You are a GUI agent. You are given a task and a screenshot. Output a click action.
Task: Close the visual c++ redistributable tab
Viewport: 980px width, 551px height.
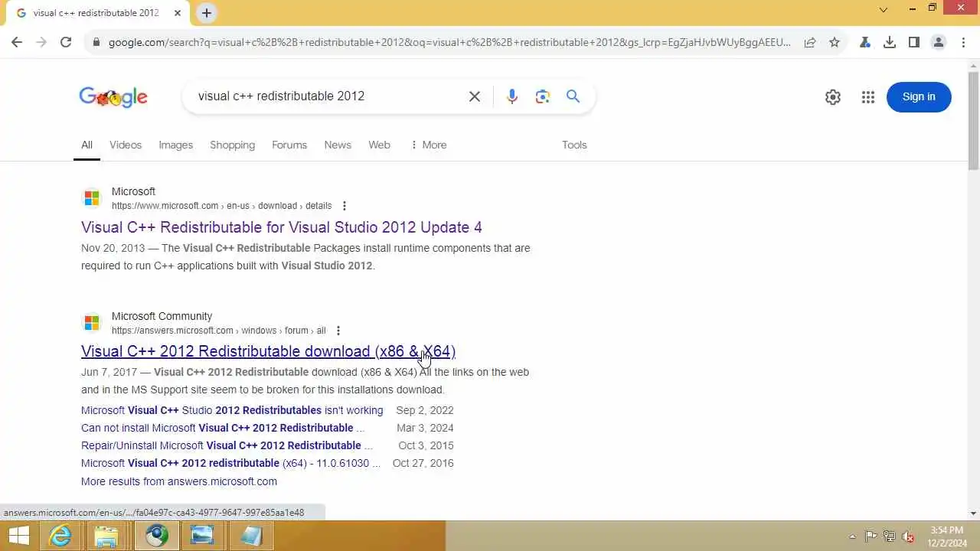(x=178, y=13)
